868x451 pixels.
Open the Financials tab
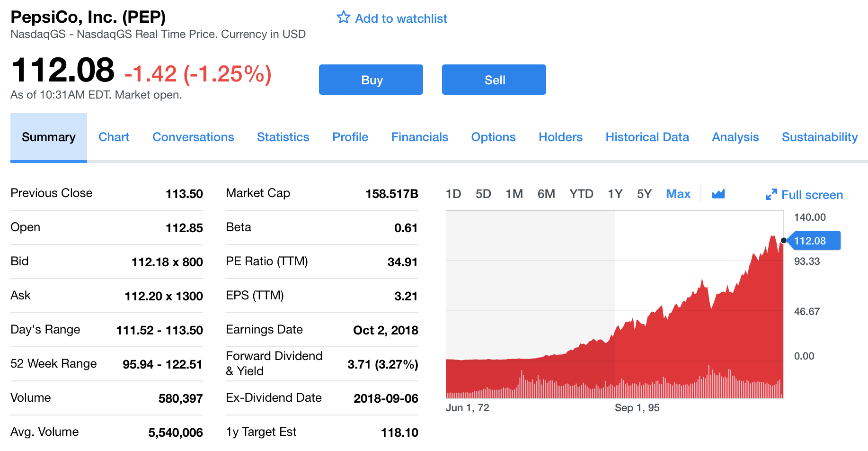tap(419, 137)
